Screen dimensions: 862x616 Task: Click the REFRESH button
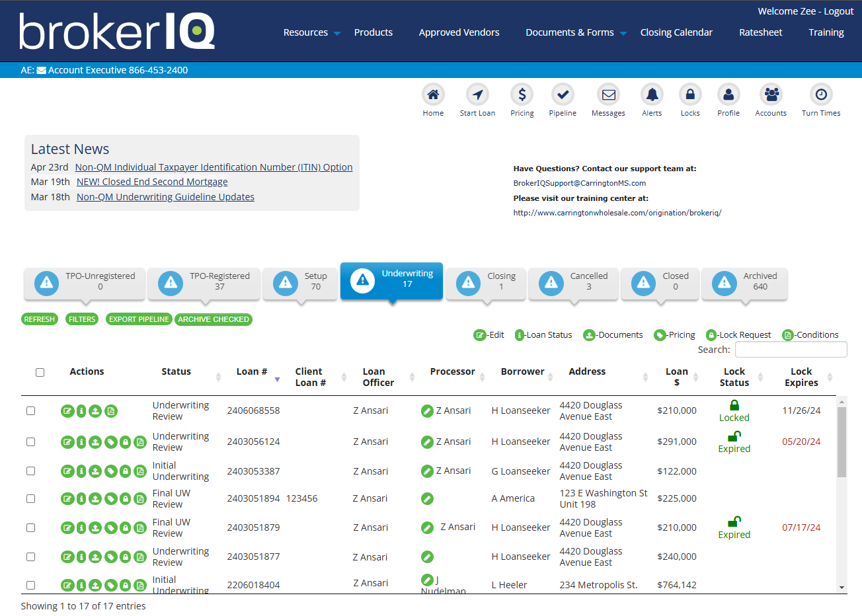(40, 319)
